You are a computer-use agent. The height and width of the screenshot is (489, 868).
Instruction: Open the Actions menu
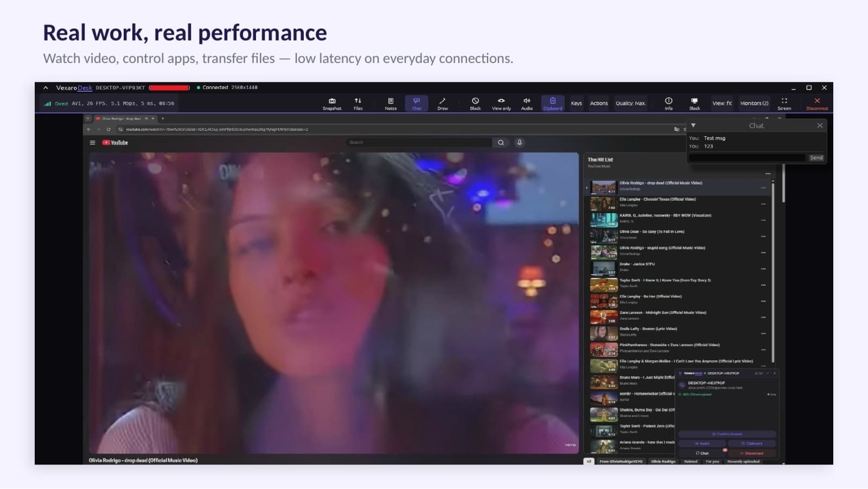tap(599, 103)
